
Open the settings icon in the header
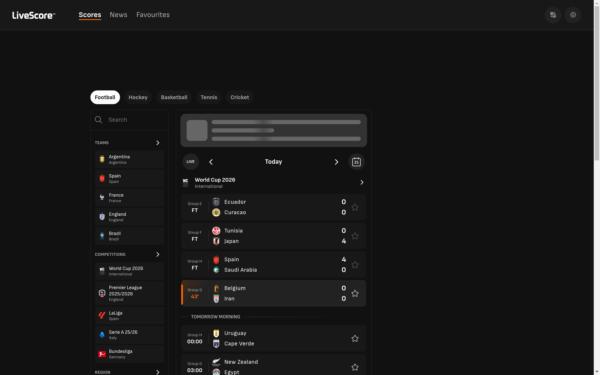(x=573, y=15)
